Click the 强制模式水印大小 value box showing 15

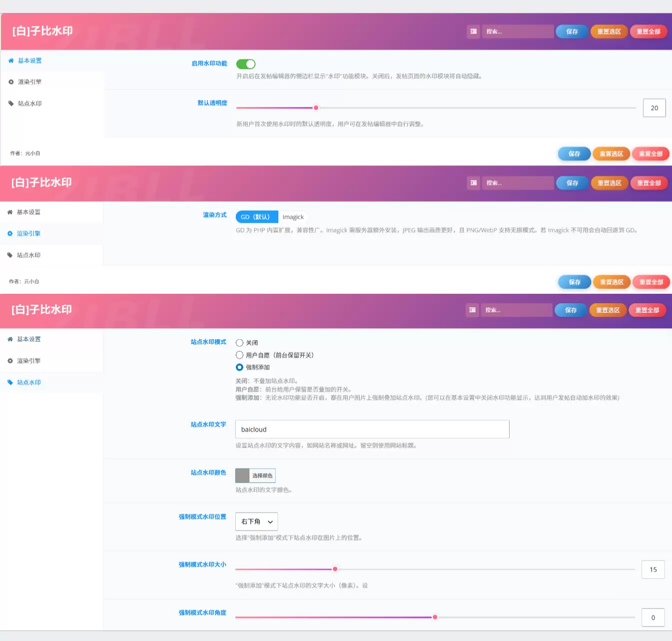pos(653,570)
